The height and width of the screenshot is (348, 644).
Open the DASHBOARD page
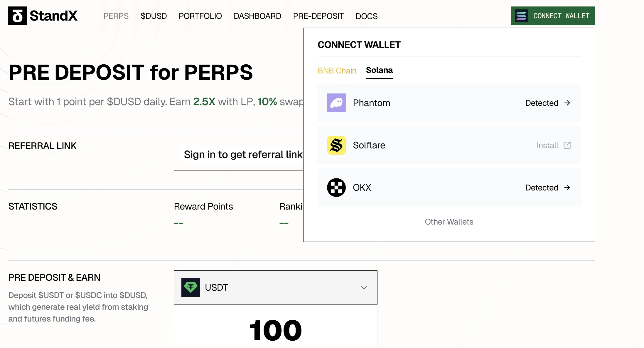click(257, 16)
